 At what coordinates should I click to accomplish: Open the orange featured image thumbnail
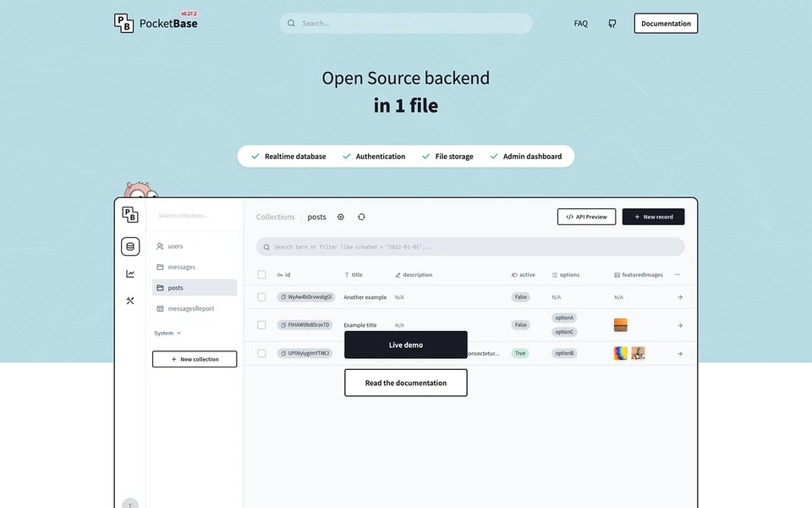[x=620, y=325]
